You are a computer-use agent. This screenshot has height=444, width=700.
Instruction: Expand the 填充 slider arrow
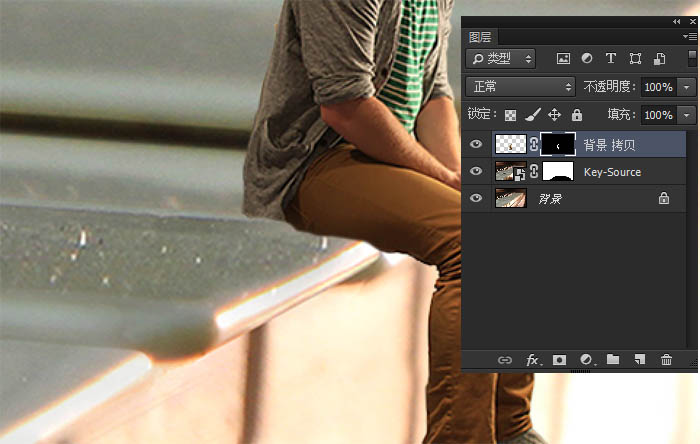click(687, 115)
